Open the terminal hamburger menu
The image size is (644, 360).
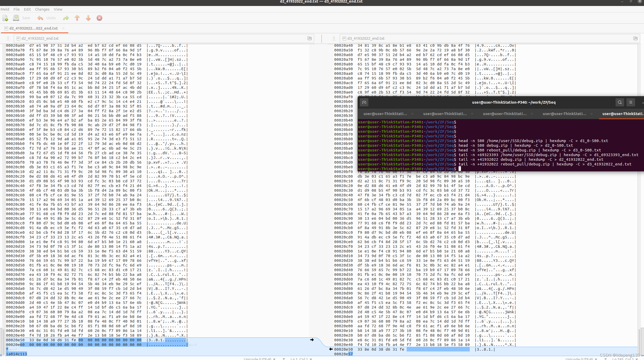[630, 102]
